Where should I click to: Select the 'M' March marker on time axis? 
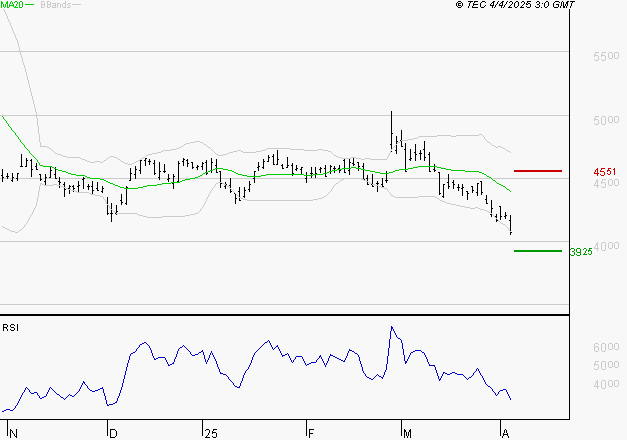tap(408, 433)
